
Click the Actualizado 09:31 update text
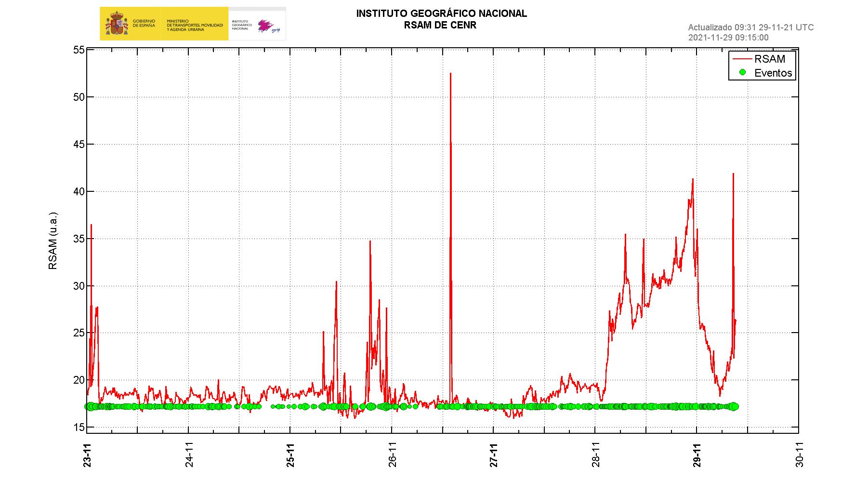pyautogui.click(x=750, y=27)
